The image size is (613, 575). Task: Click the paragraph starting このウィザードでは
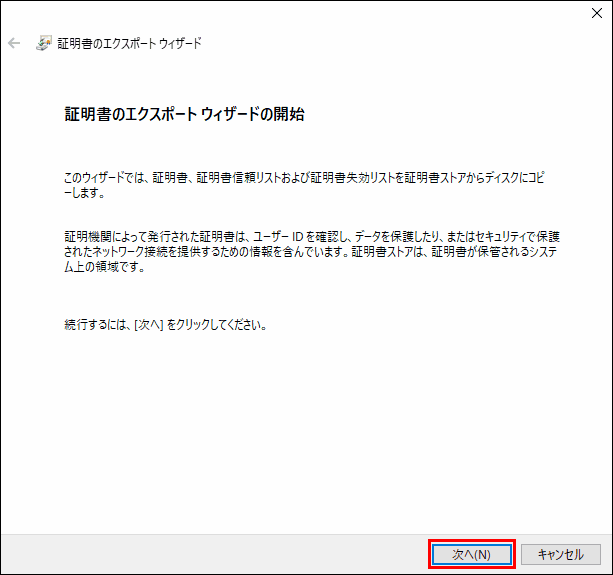click(x=305, y=185)
